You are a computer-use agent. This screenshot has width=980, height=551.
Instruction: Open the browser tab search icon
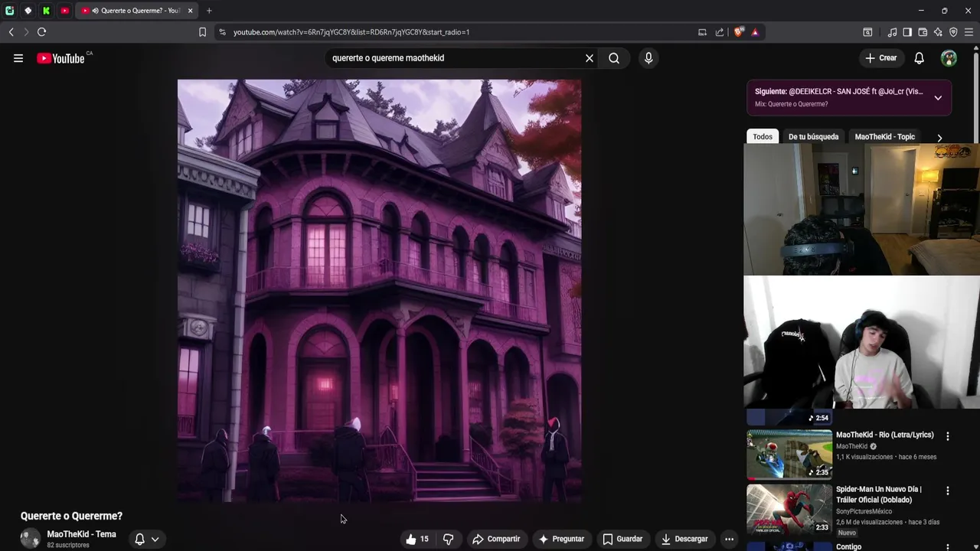click(867, 32)
